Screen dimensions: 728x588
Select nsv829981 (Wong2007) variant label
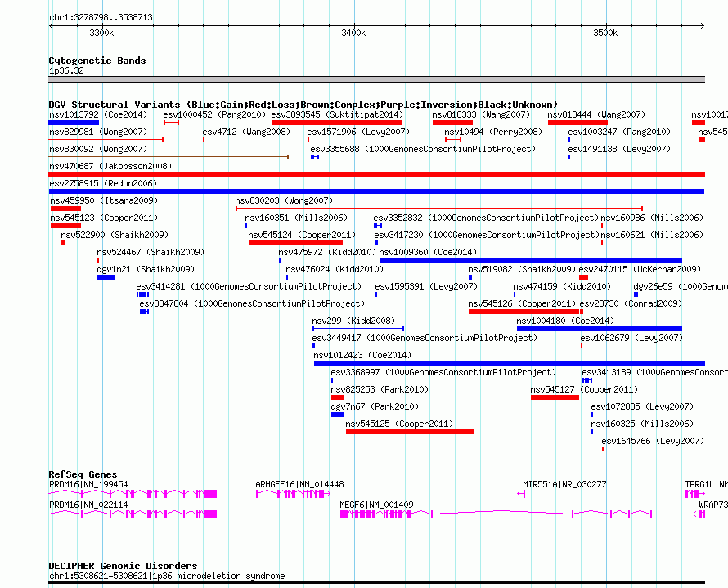(x=98, y=132)
